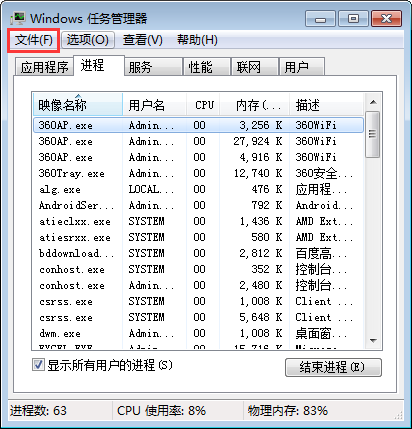Select the atieclxx.exe process
The height and width of the screenshot is (429, 412).
(198, 221)
